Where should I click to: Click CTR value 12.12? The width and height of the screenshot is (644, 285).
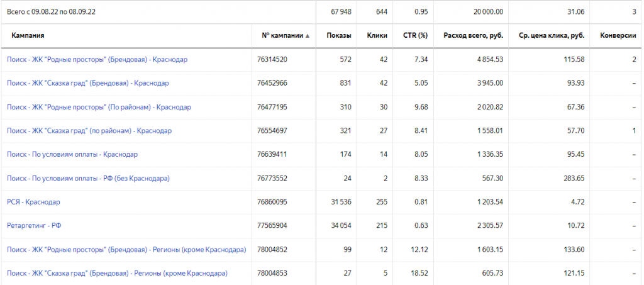click(420, 250)
